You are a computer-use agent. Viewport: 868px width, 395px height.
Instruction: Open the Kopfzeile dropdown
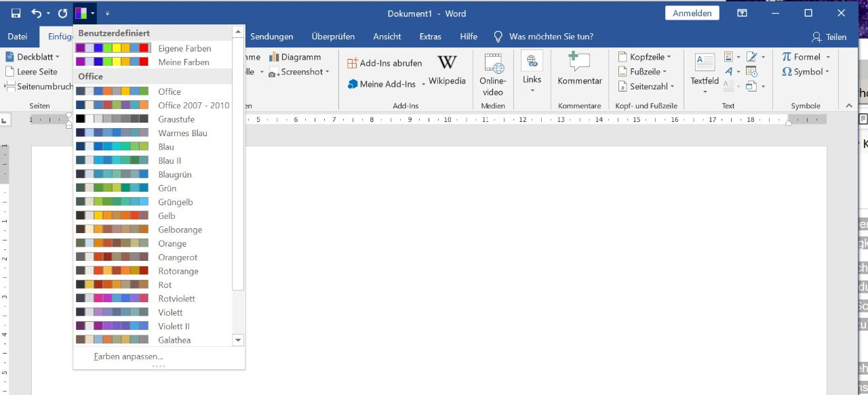click(x=644, y=57)
